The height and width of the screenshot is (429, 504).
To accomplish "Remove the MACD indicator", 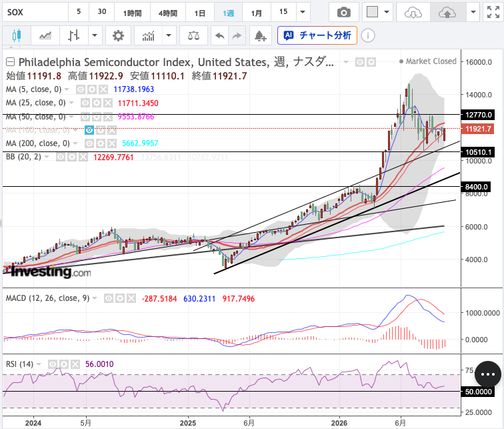I will 131,298.
